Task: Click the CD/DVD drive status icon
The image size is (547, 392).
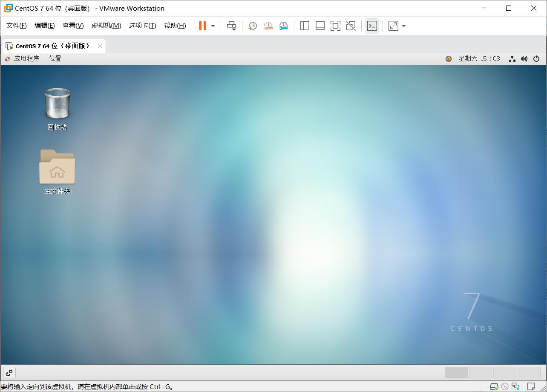Action: pos(505,387)
